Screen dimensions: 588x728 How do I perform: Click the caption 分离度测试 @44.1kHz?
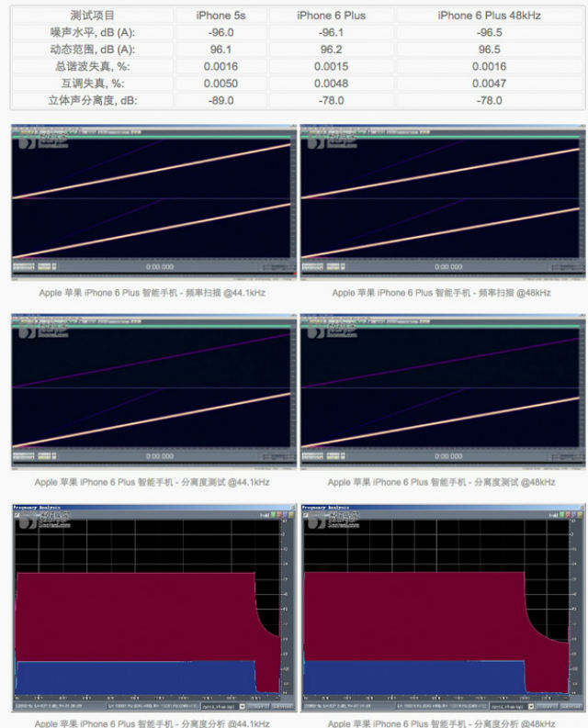tap(152, 482)
